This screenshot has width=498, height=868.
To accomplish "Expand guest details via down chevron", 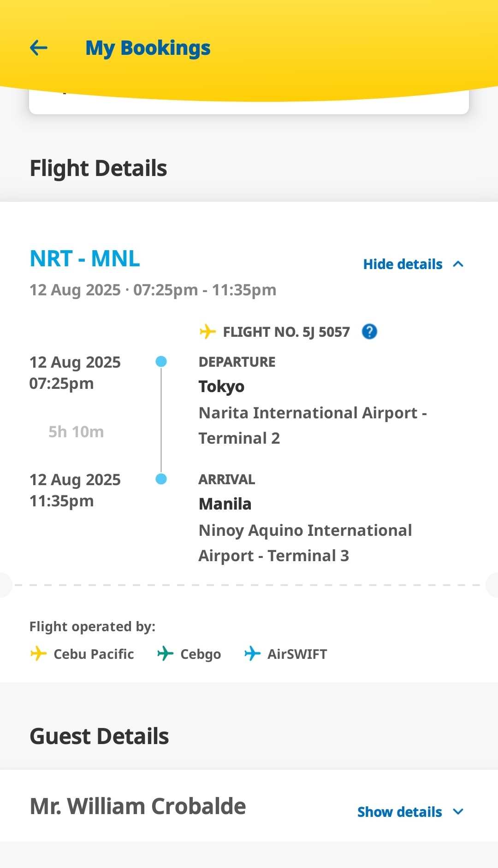I will 458,812.
